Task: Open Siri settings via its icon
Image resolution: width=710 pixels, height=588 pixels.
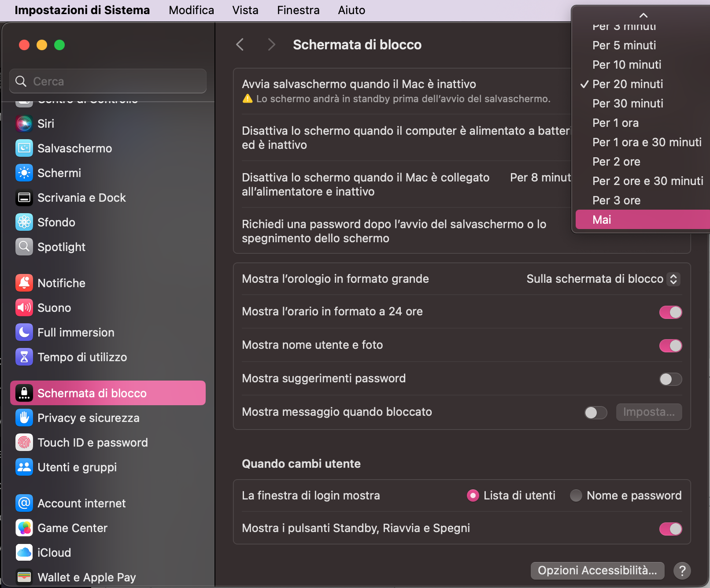Action: 24,124
